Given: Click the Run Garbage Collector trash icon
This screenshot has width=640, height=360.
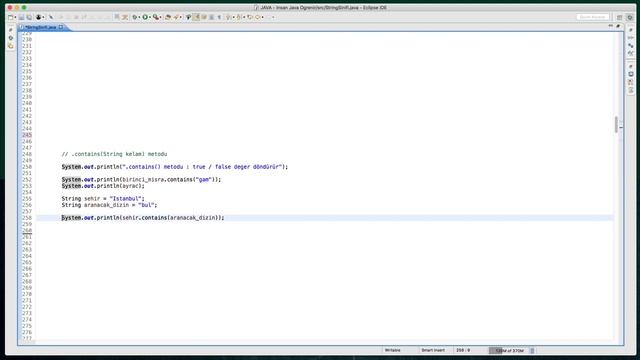Looking at the screenshot, I should point(532,351).
